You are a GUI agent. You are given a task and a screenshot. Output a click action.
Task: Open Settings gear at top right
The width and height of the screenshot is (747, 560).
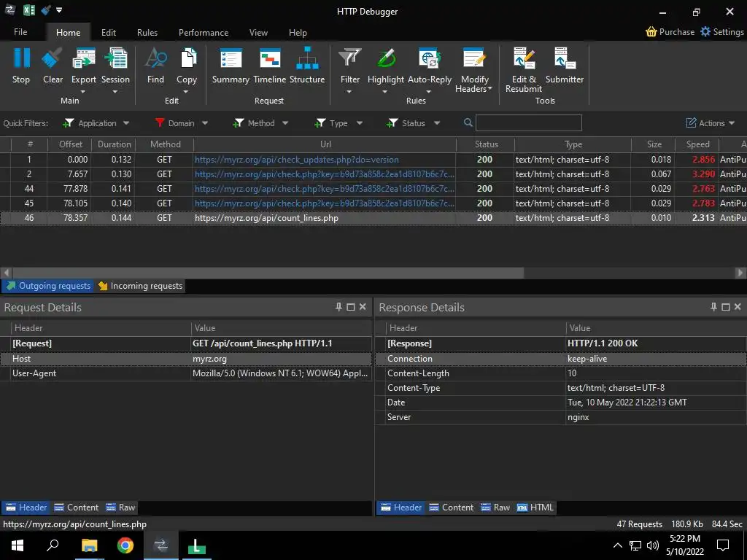point(705,31)
